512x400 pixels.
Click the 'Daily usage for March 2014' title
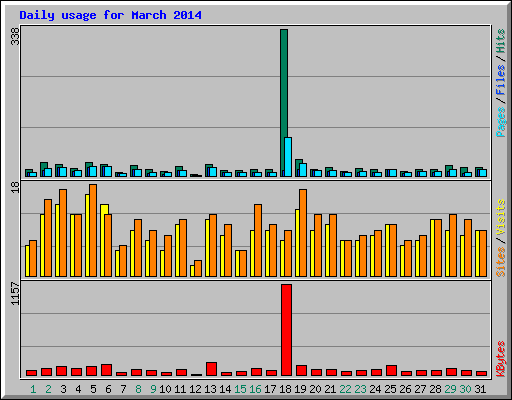point(110,15)
